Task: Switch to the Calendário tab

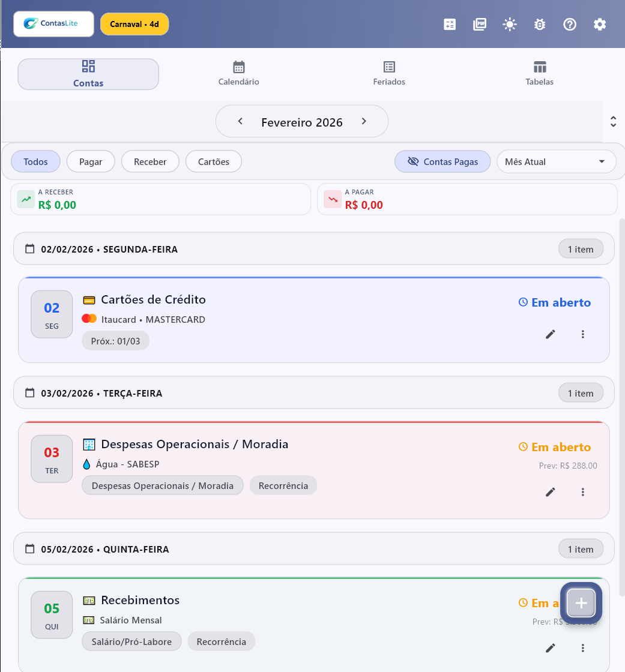Action: pos(238,72)
